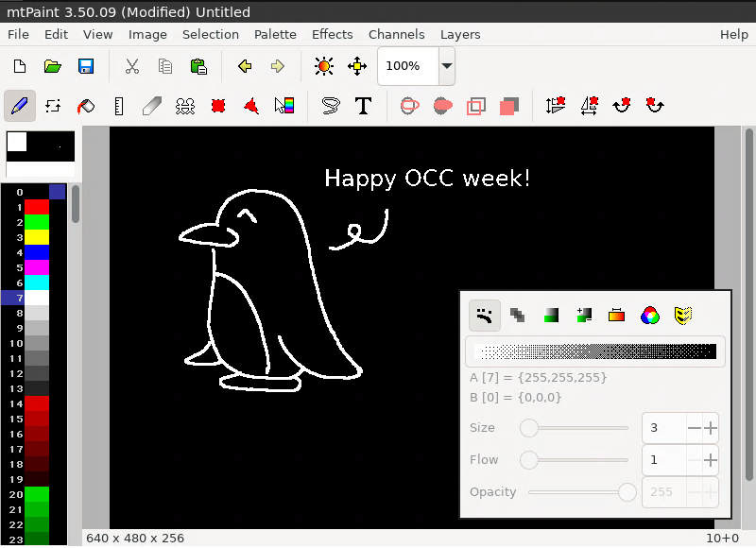This screenshot has width=756, height=548.
Task: Activate the Paste Text tool
Action: [x=363, y=106]
